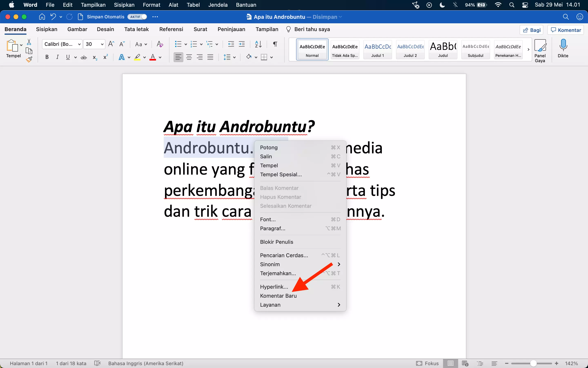Click the Bagi share button
Viewport: 588px width, 368px height.
click(x=532, y=30)
